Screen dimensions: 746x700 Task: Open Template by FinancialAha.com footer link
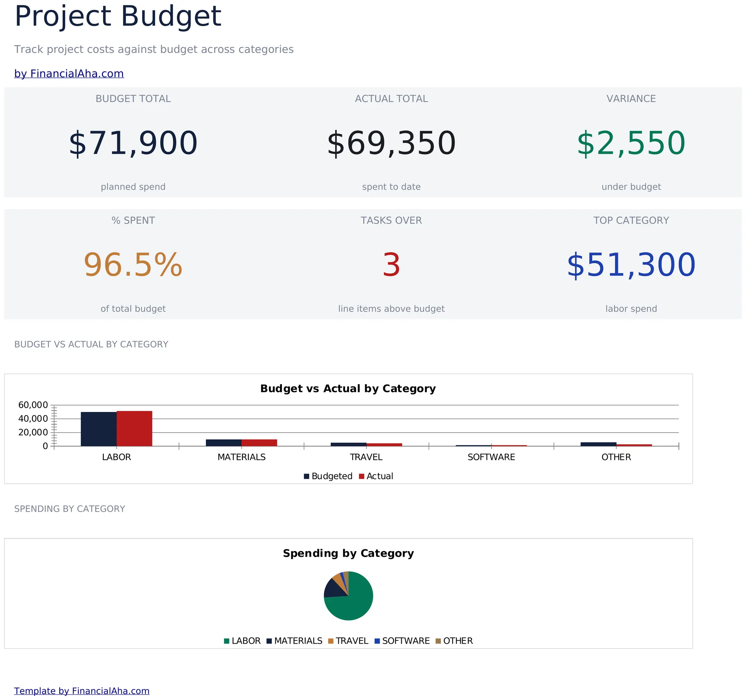pyautogui.click(x=82, y=691)
